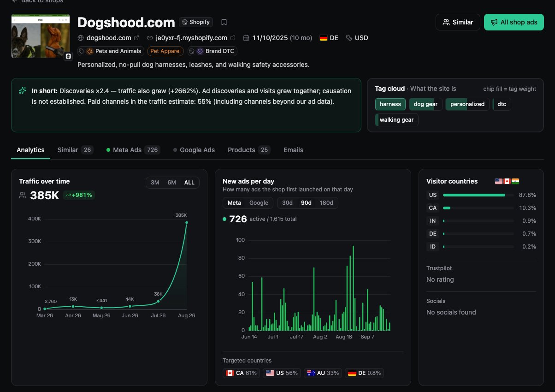Open the dogshood.com external link icon
Screen dimensions: 555x392
136,38
